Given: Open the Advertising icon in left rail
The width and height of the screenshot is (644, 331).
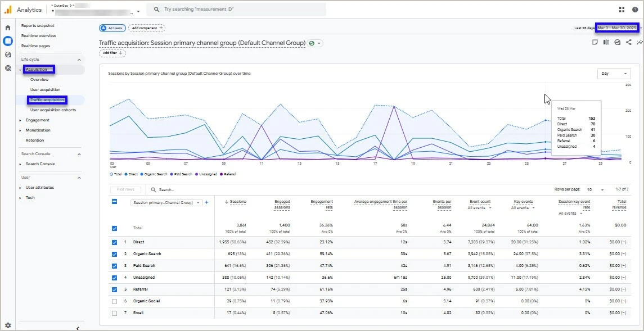Looking at the screenshot, I should (x=8, y=68).
